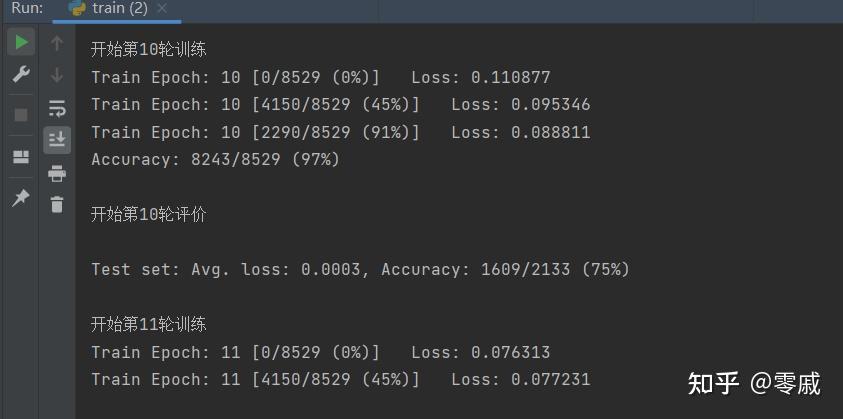Clear console with the trash icon
This screenshot has height=419, width=843.
(x=56, y=204)
